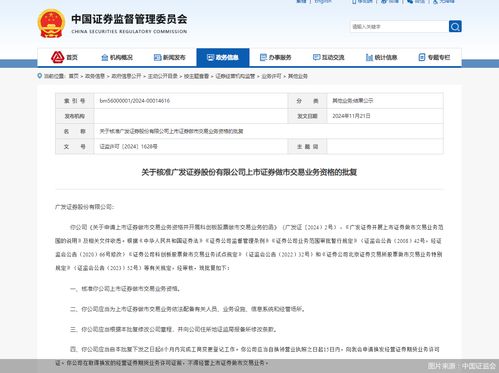Go to the 按主题查看 breadcrumb link
Viewport: 499px width, 373px height.
click(196, 76)
